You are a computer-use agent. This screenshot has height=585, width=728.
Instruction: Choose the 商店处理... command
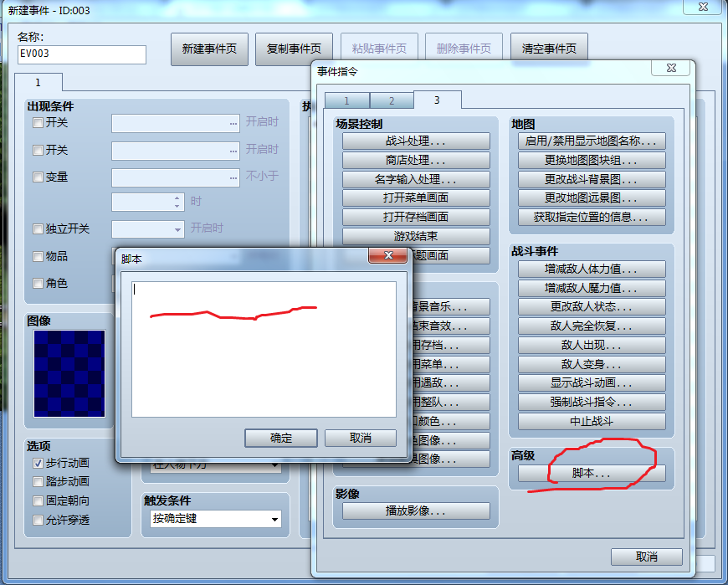point(416,160)
